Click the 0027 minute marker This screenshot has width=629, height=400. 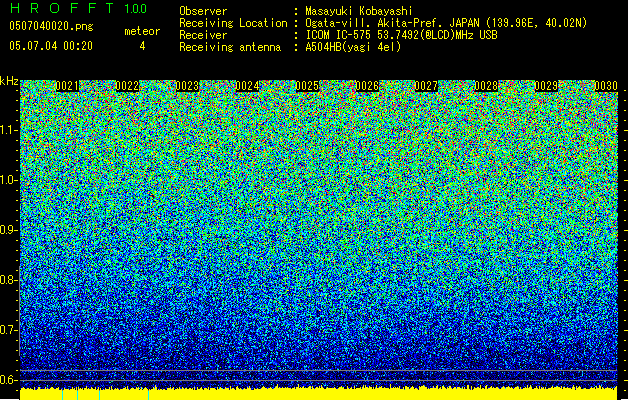(426, 86)
